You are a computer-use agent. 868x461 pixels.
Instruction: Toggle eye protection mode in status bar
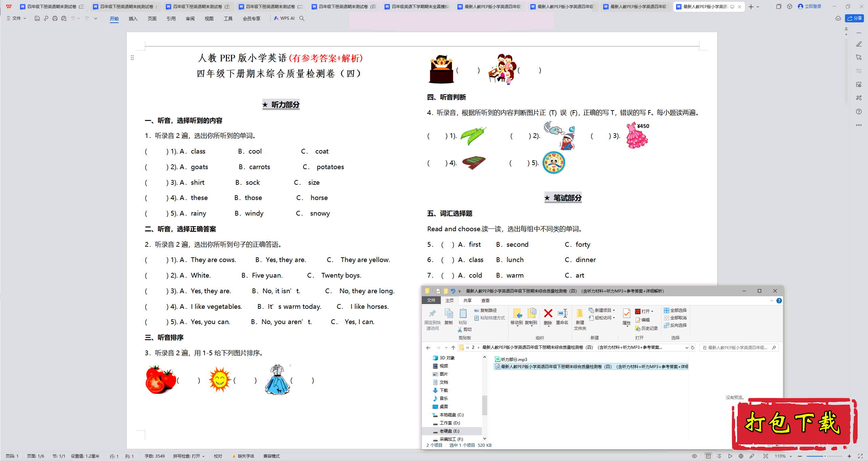pyautogui.click(x=694, y=456)
